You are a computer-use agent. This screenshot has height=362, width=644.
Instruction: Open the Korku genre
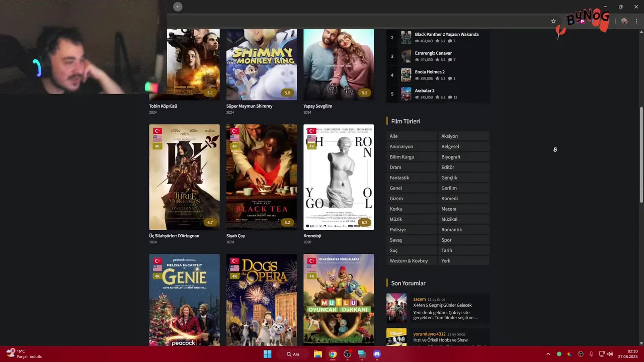[x=412, y=209]
